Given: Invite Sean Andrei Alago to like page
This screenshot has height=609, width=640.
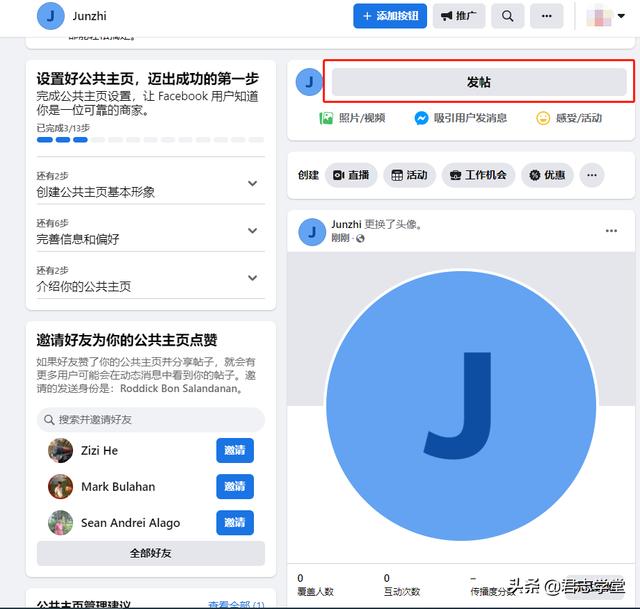Looking at the screenshot, I should pyautogui.click(x=235, y=522).
